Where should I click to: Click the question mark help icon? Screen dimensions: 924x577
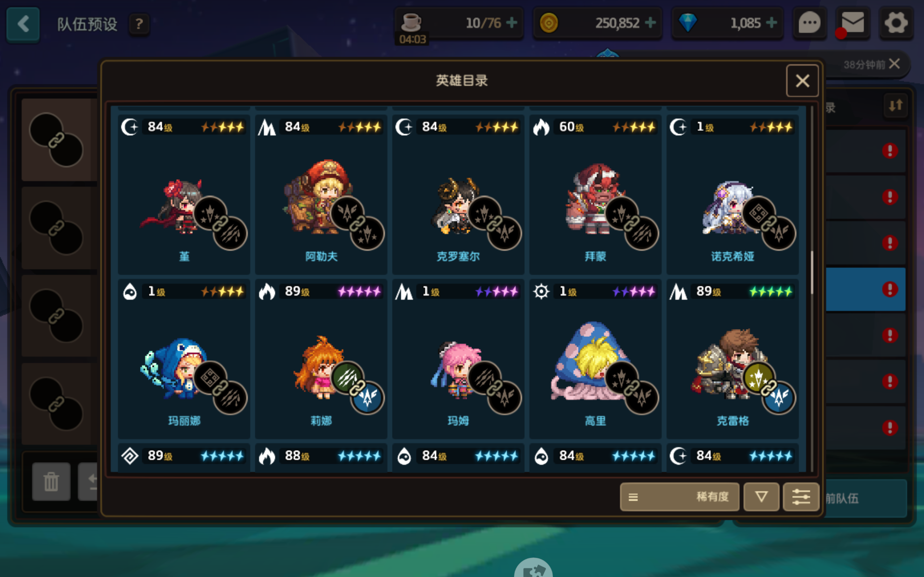tap(139, 24)
